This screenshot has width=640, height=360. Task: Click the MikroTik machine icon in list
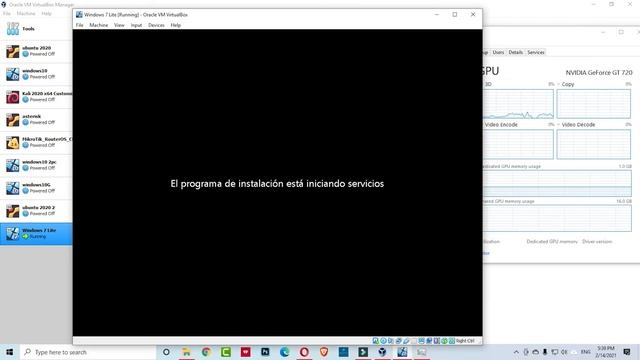(x=12, y=143)
